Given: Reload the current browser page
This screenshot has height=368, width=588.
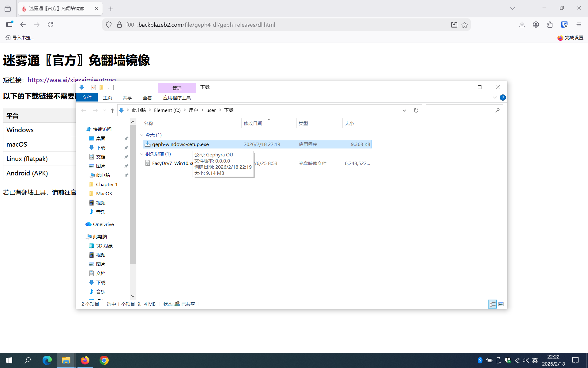Looking at the screenshot, I should pyautogui.click(x=51, y=25).
